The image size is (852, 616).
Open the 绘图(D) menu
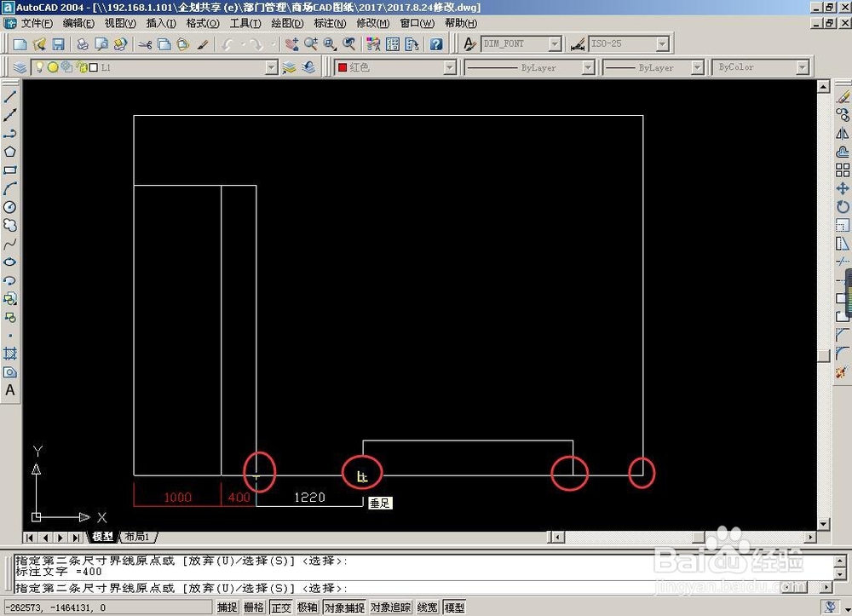point(287,23)
